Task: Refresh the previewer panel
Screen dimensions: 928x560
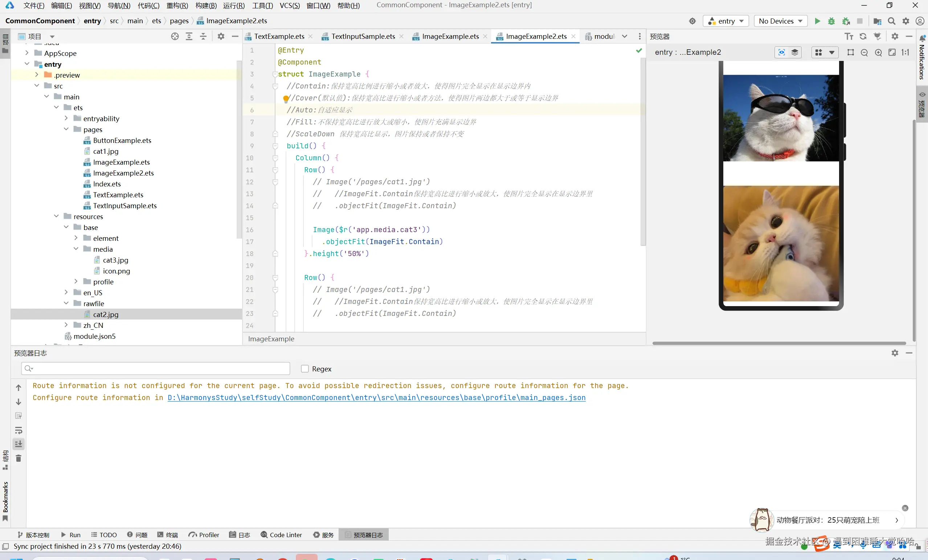Action: click(x=863, y=37)
